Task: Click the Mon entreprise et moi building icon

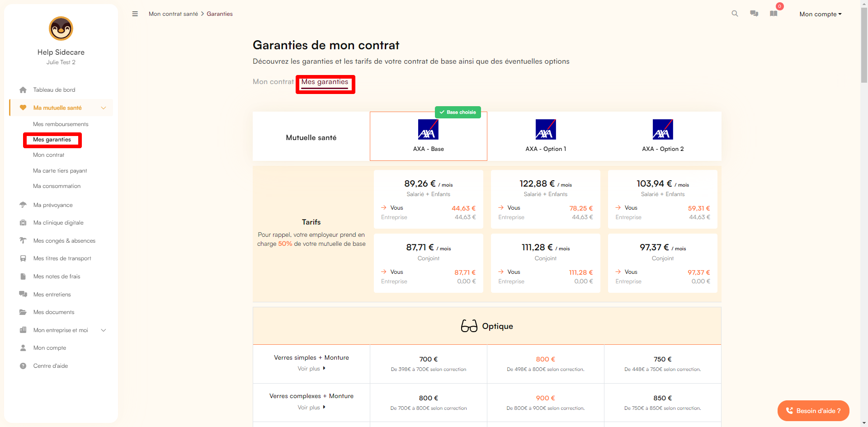Action: tap(23, 330)
